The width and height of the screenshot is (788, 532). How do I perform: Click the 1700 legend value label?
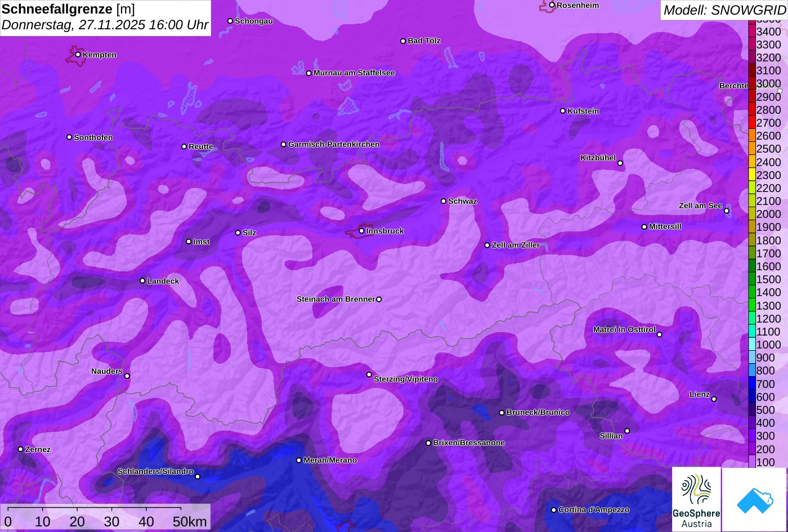pyautogui.click(x=769, y=253)
